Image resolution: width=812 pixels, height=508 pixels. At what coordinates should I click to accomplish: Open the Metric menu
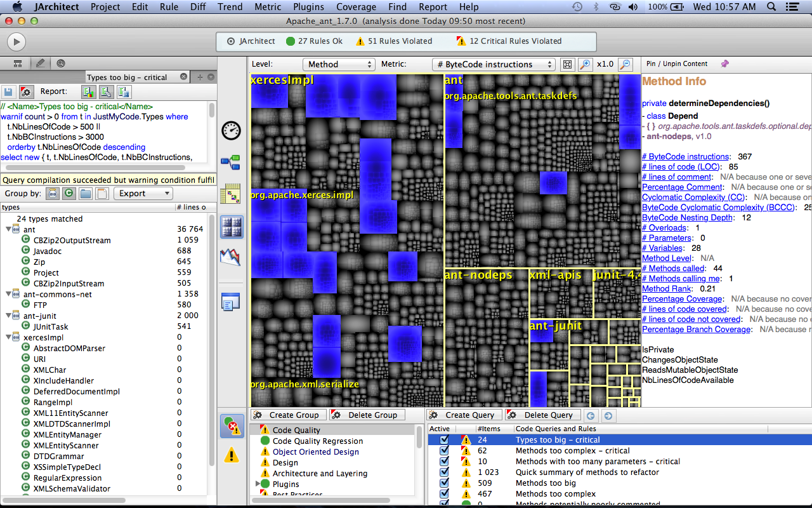point(268,7)
